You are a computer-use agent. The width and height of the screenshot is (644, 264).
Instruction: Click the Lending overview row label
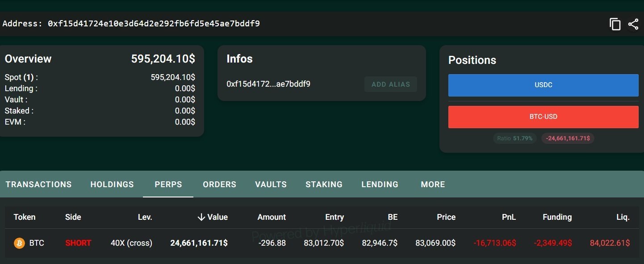(21, 88)
